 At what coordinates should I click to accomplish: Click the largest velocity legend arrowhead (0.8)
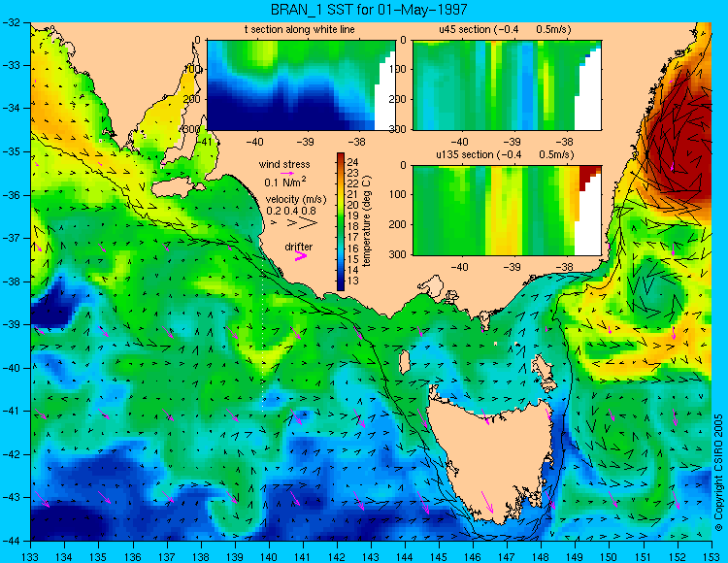pos(309,223)
